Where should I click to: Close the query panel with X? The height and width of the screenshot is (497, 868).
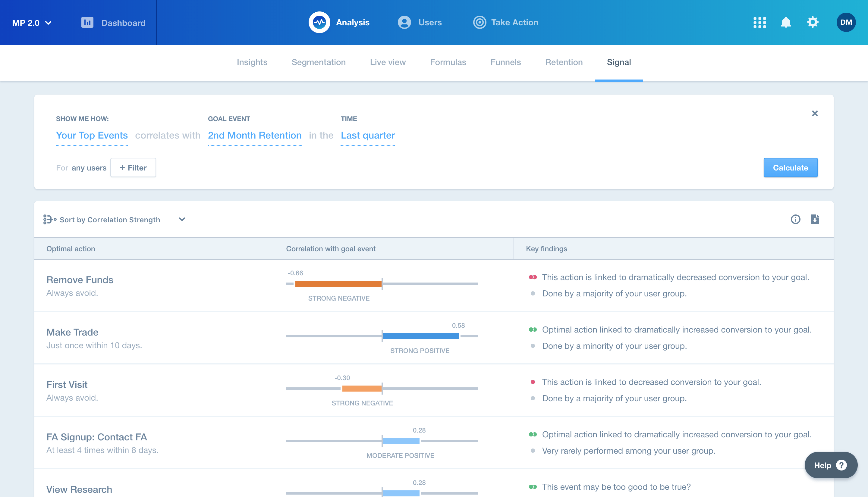[814, 113]
